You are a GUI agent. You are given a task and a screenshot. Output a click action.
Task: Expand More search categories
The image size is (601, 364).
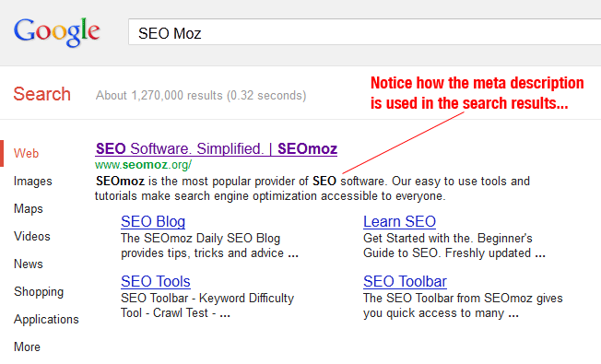click(x=27, y=346)
